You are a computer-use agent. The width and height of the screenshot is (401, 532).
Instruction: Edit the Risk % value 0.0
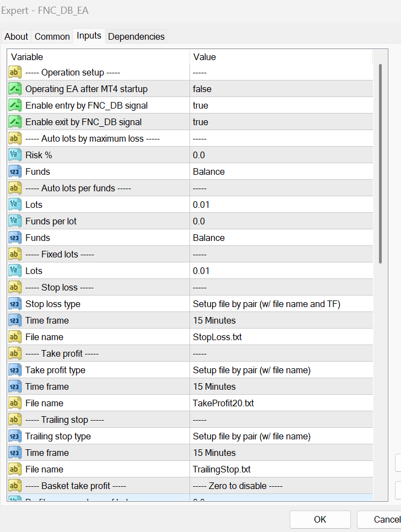(x=281, y=155)
